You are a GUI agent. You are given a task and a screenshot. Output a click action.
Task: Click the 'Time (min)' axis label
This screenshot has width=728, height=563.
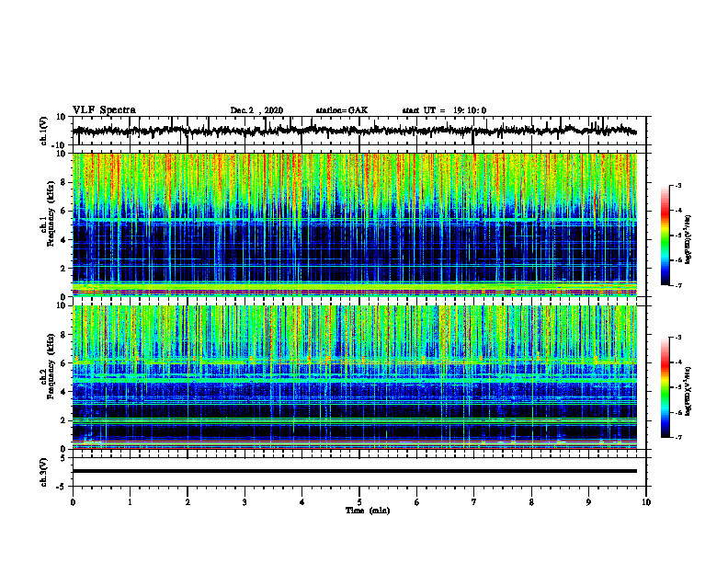tap(368, 511)
